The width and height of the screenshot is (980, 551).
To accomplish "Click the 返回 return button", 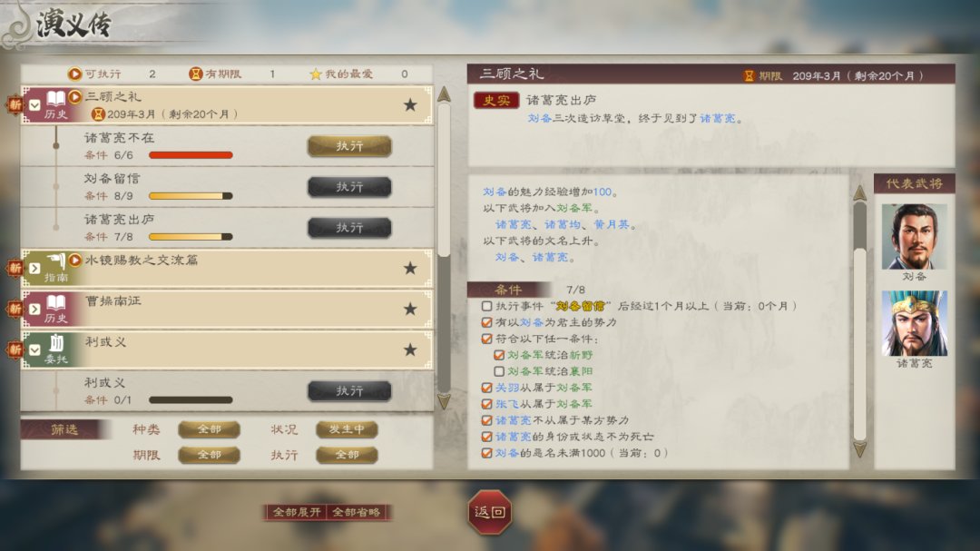I will pos(490,512).
